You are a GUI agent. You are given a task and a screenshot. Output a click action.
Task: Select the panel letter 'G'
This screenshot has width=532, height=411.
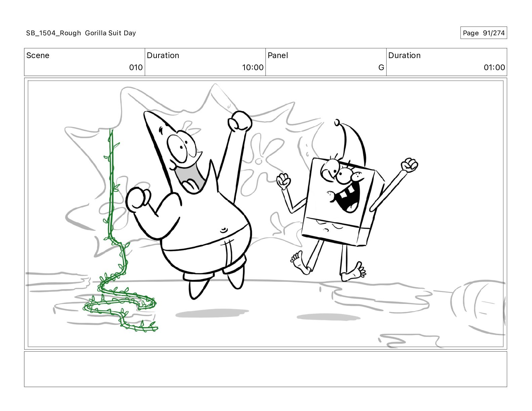381,67
